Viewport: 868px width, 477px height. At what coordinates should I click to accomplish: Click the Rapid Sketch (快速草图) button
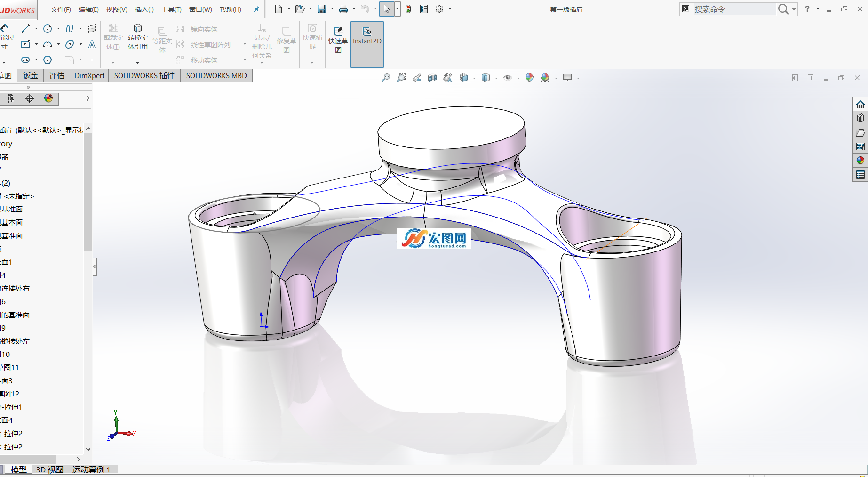pos(338,40)
